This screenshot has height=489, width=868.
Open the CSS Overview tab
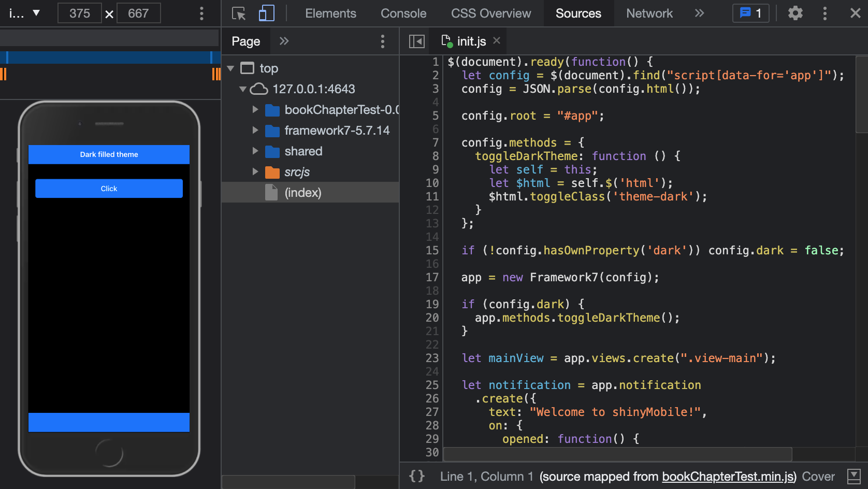[490, 13]
